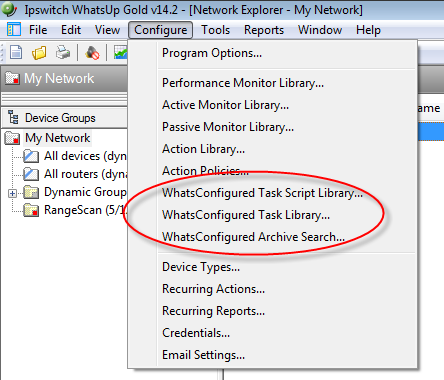Open Performance Monitor Library
Viewport: 444px width, 380px height.
click(x=272, y=83)
